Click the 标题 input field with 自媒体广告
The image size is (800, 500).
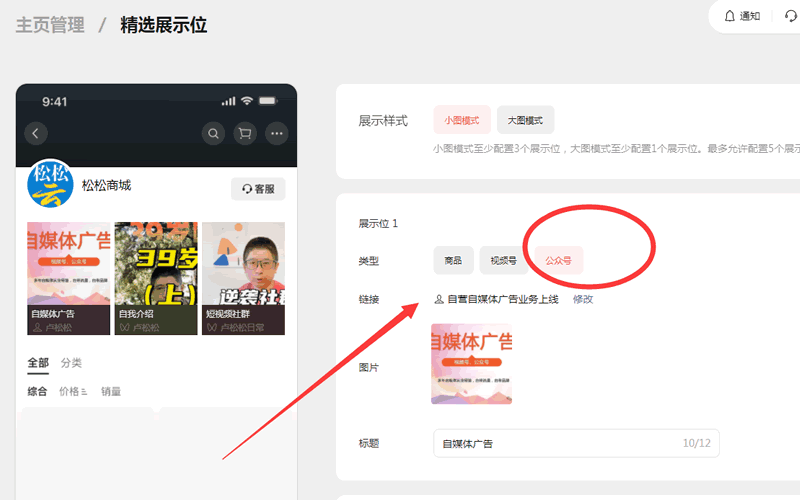pyautogui.click(x=577, y=443)
